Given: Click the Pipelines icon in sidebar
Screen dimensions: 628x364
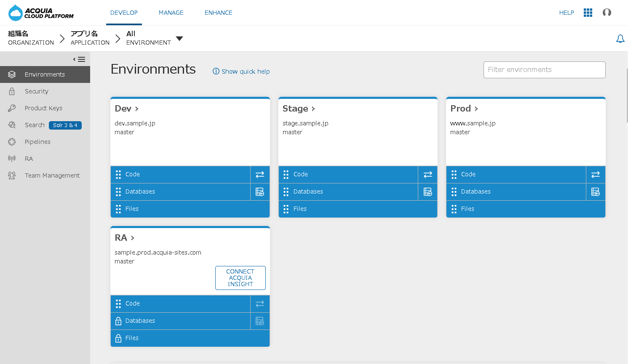Looking at the screenshot, I should tap(12, 142).
